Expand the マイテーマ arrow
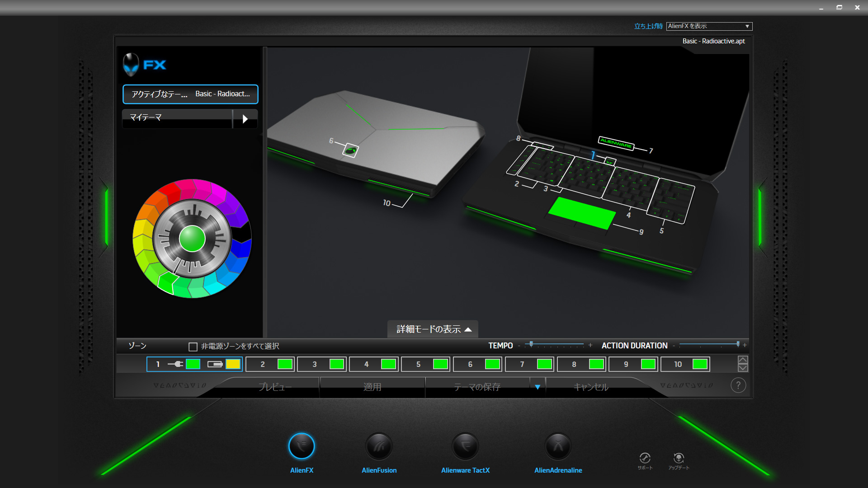868x488 pixels. 245,119
